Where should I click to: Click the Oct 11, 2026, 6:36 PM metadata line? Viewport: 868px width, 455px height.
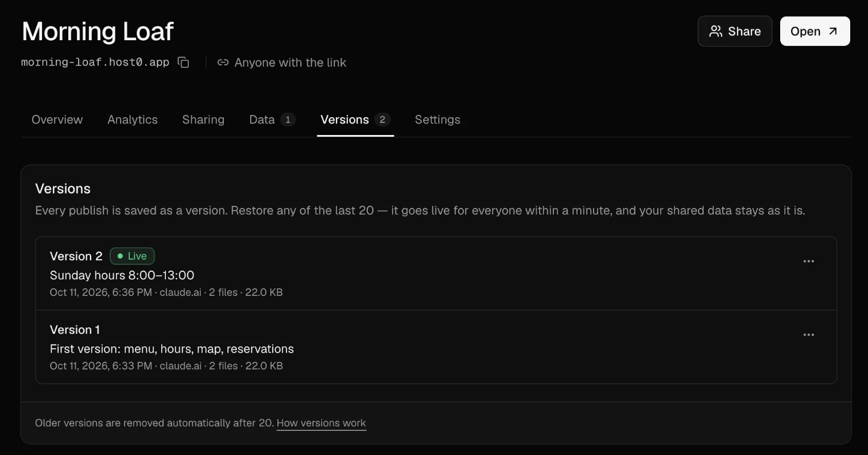point(166,292)
